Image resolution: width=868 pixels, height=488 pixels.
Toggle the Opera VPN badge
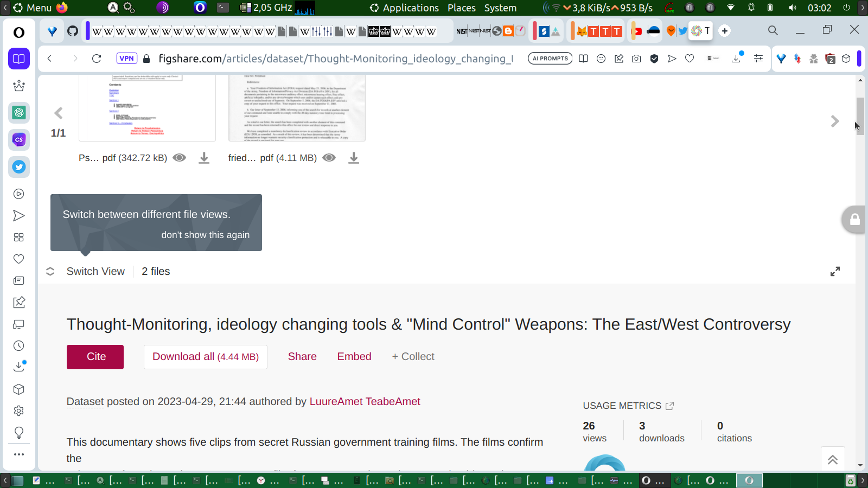point(126,59)
